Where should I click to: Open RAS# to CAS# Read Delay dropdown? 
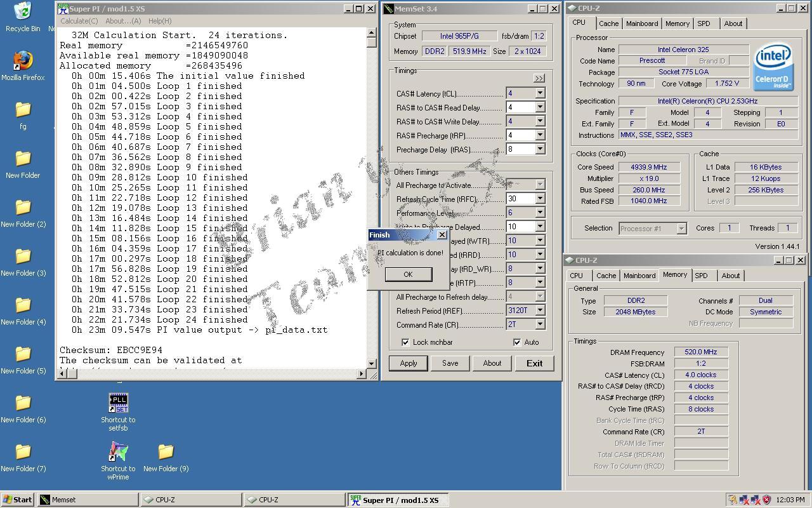[540, 107]
